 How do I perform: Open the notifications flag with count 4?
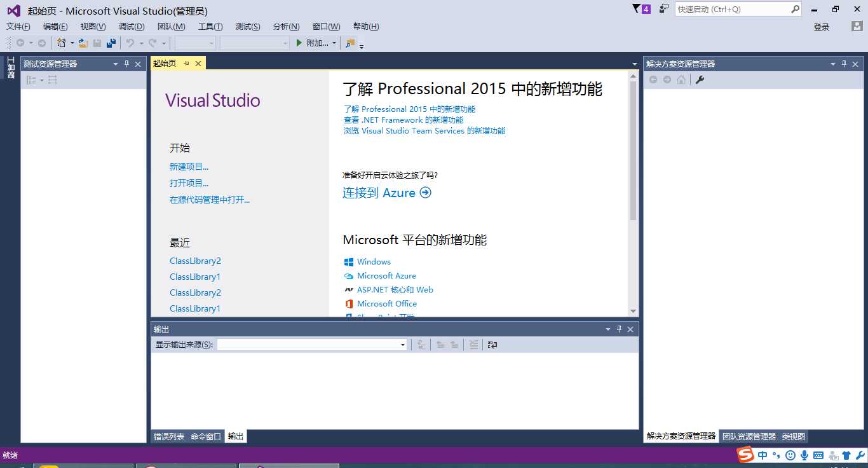click(641, 9)
